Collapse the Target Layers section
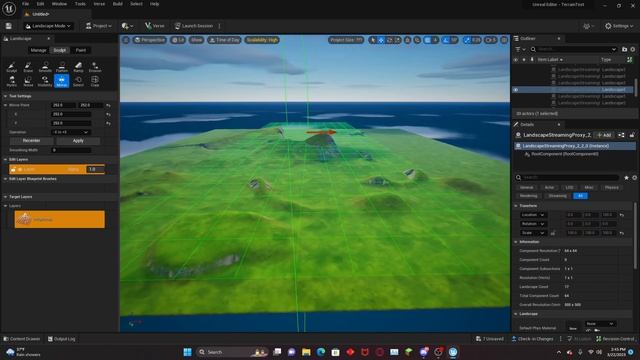 [5, 197]
